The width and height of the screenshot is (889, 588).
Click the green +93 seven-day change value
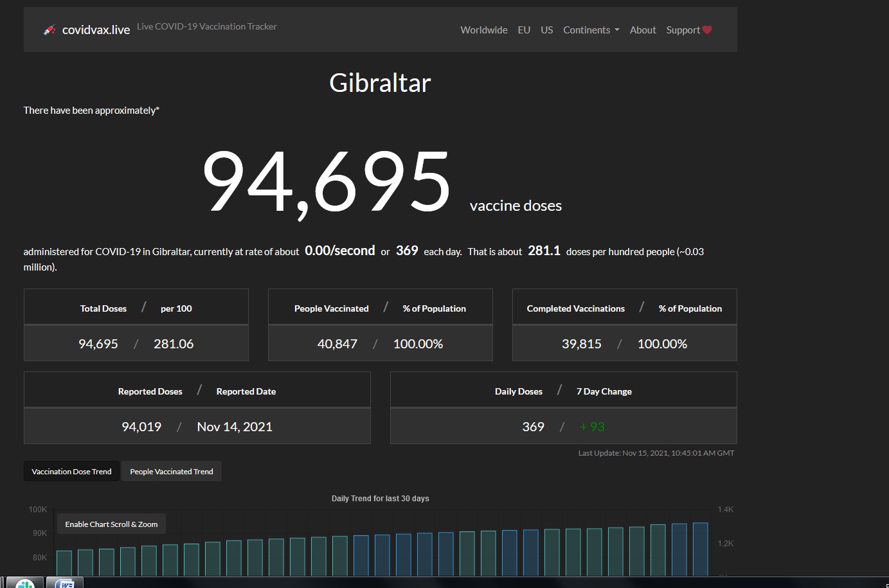coord(592,427)
